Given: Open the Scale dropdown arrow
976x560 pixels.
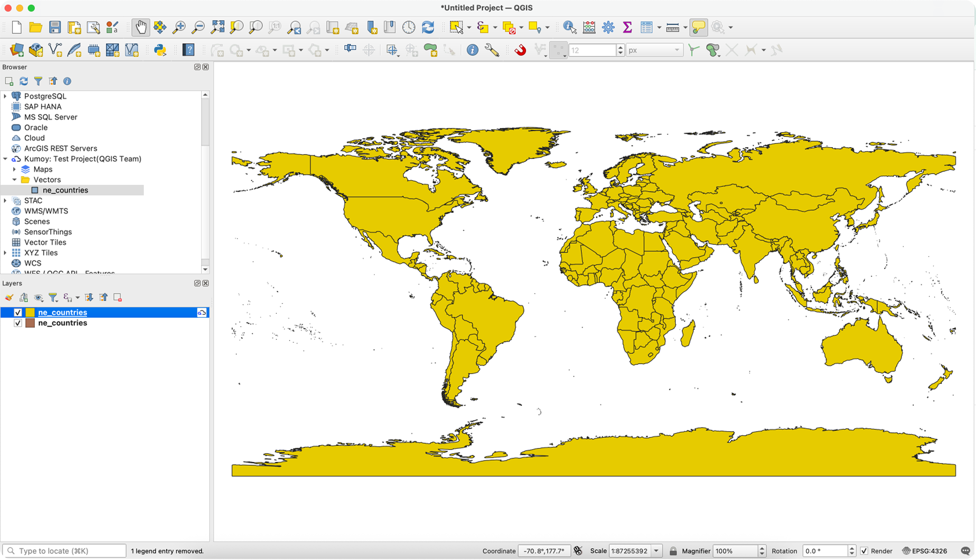Looking at the screenshot, I should coord(656,551).
